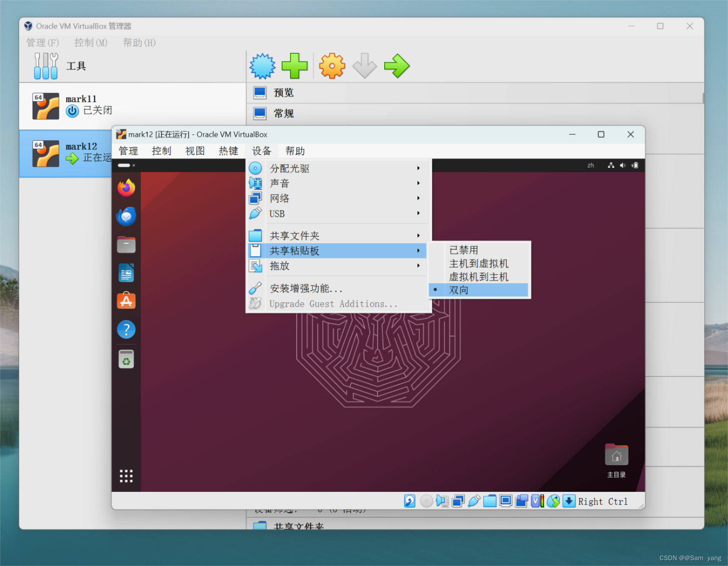
Task: Click the keyboard capture down-arrow status icon
Action: pos(569,501)
